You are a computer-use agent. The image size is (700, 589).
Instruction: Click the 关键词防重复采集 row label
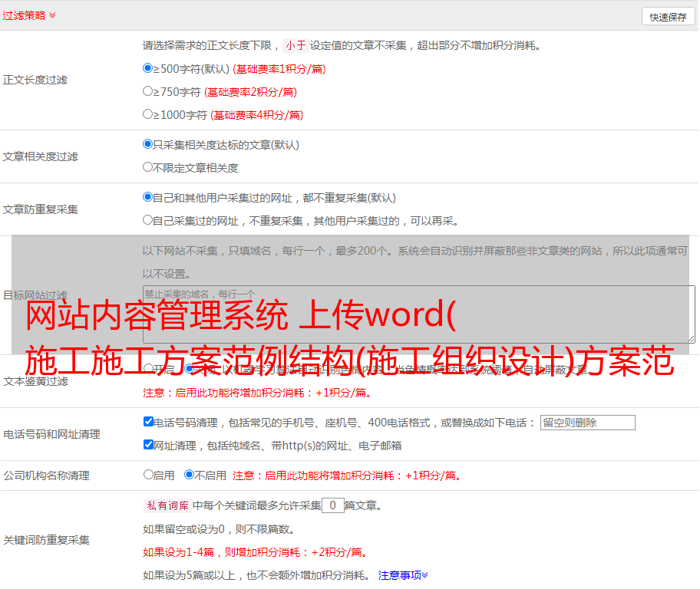[x=46, y=540]
